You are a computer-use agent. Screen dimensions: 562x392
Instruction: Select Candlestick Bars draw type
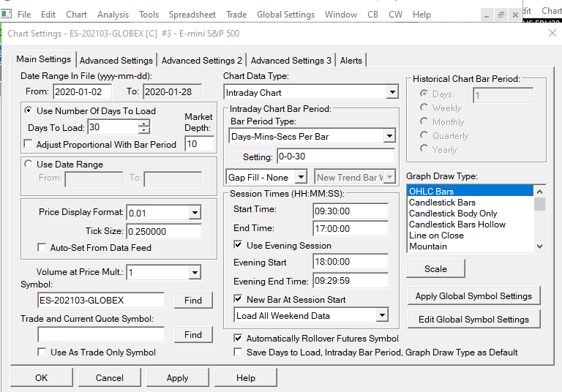point(471,203)
